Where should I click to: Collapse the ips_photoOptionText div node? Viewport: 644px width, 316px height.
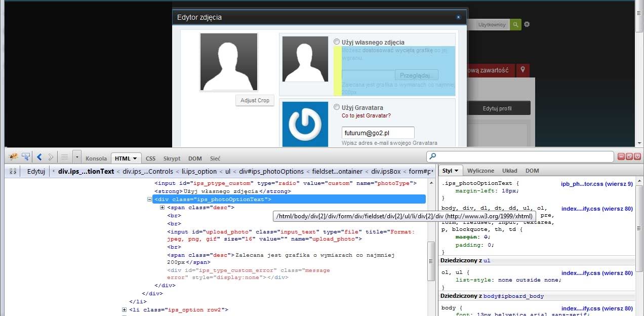point(150,200)
